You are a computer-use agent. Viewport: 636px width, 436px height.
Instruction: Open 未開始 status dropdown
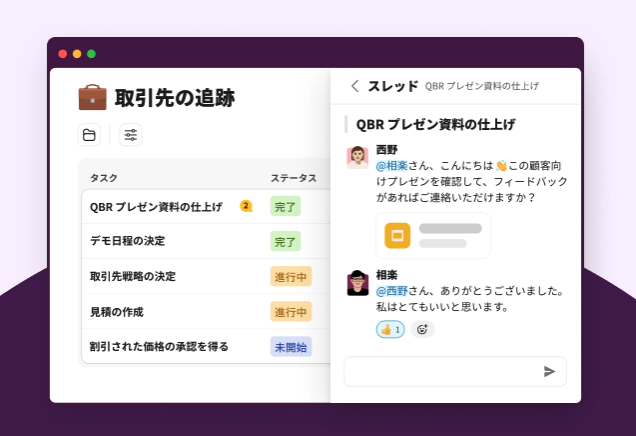pos(291,346)
